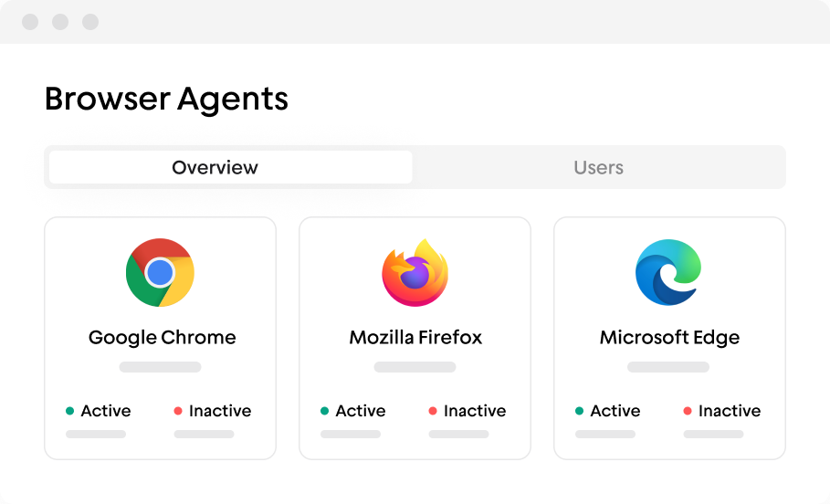Image resolution: width=830 pixels, height=504 pixels.
Task: Click the Inactive label in the Firefox card
Action: point(475,411)
